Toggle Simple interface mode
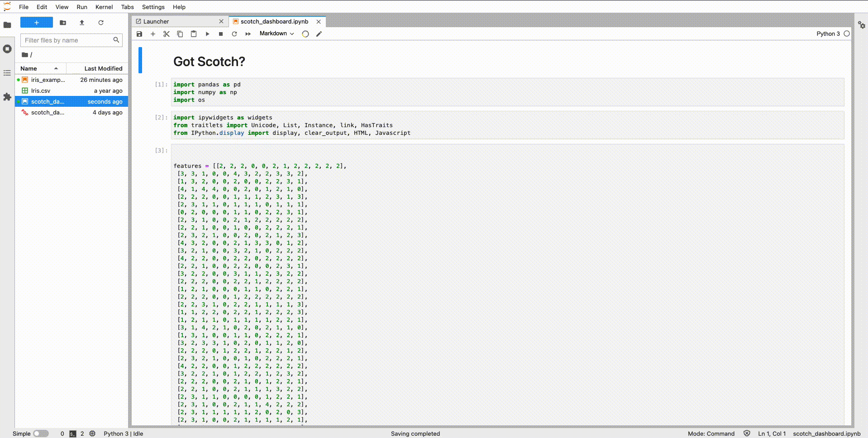This screenshot has width=868, height=438. point(40,433)
